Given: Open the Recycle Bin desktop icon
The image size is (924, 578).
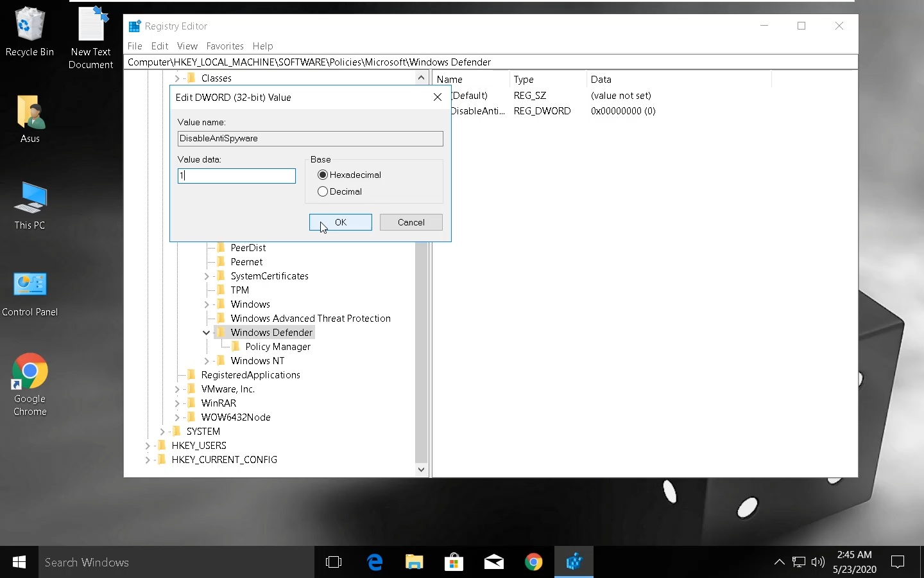Looking at the screenshot, I should click(x=30, y=31).
